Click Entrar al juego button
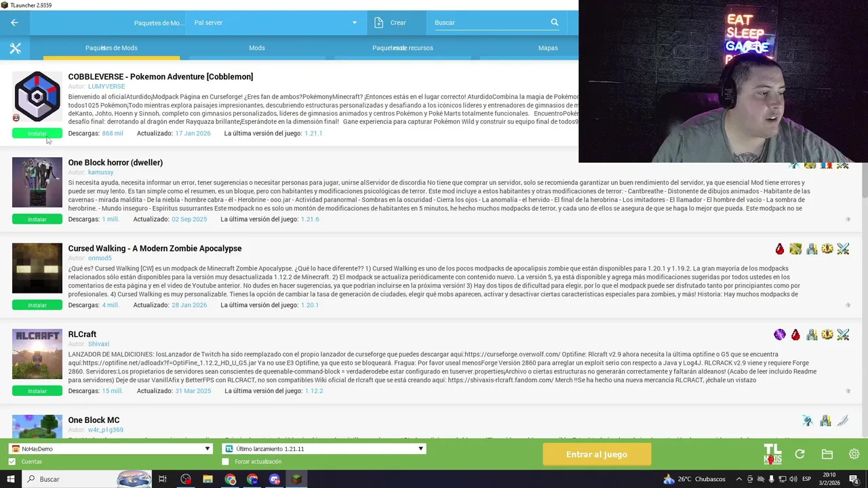 (x=597, y=454)
